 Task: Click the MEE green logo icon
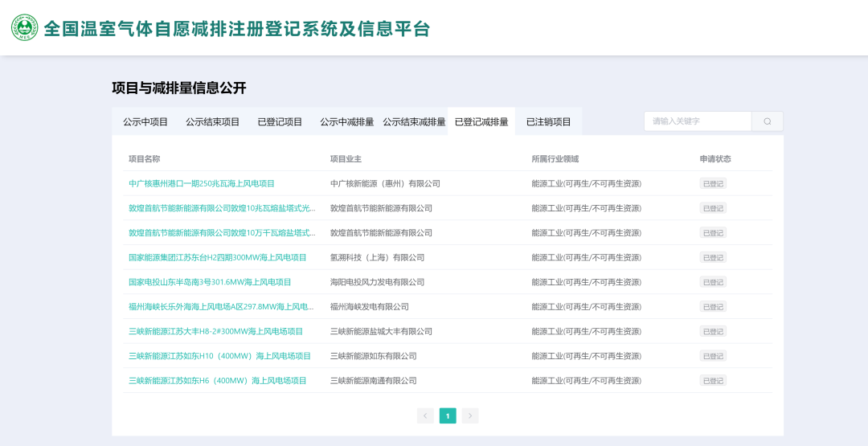coord(24,27)
